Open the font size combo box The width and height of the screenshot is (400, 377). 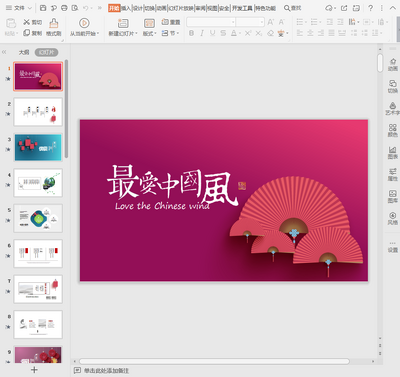point(250,22)
